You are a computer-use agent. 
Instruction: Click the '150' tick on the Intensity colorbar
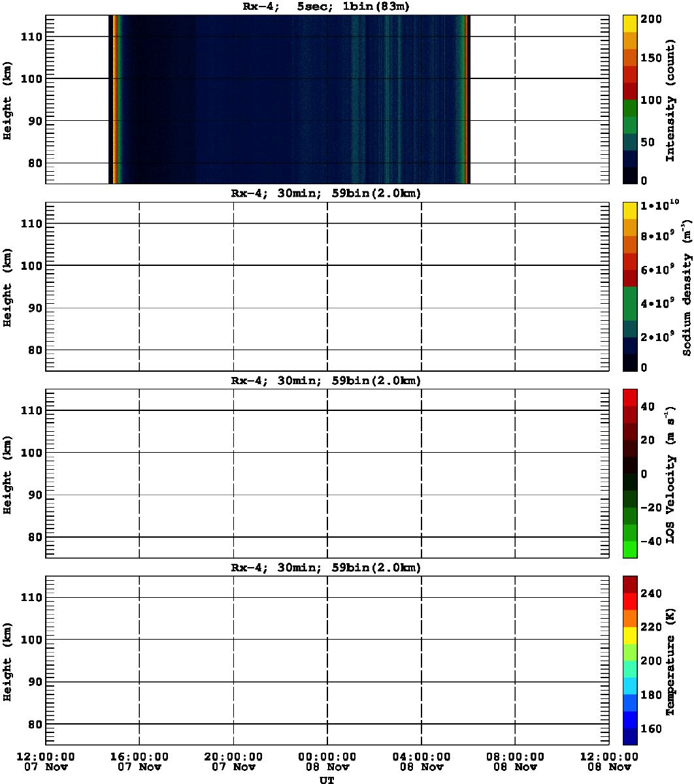651,58
